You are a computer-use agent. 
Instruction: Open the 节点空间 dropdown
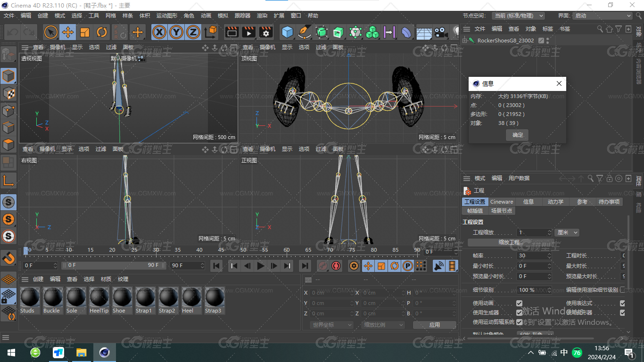click(518, 16)
